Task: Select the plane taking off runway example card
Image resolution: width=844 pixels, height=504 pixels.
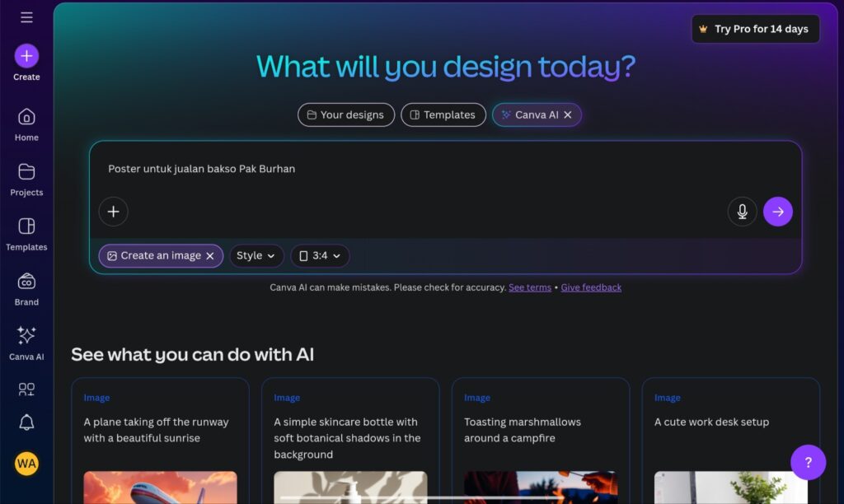Action: click(x=160, y=441)
